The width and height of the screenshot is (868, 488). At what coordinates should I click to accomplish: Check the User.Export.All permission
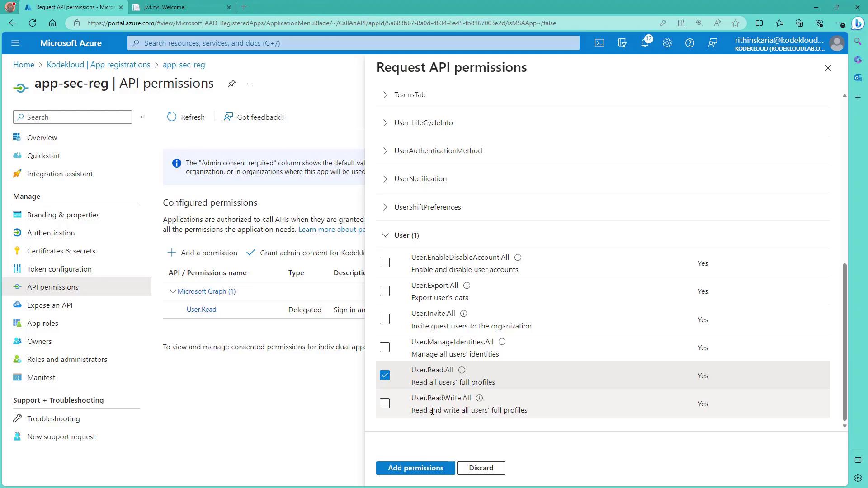click(385, 291)
